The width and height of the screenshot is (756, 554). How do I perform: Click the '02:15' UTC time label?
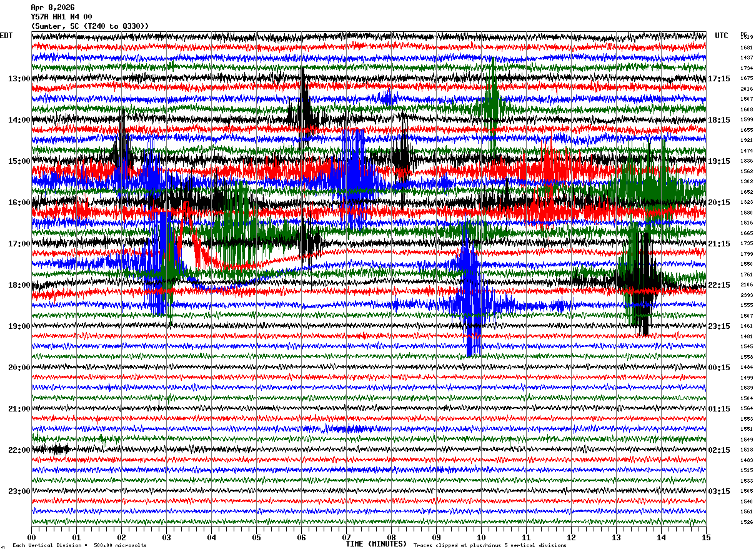tap(719, 450)
